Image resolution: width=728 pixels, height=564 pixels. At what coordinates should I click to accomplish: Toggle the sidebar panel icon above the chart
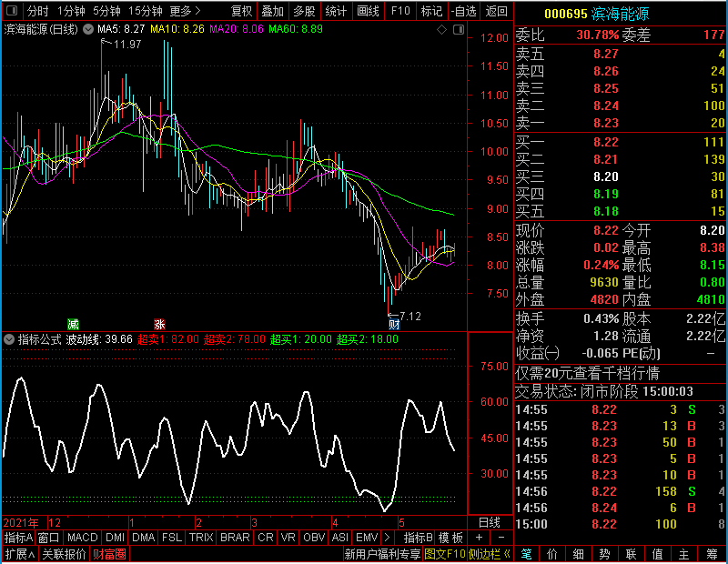tap(459, 30)
